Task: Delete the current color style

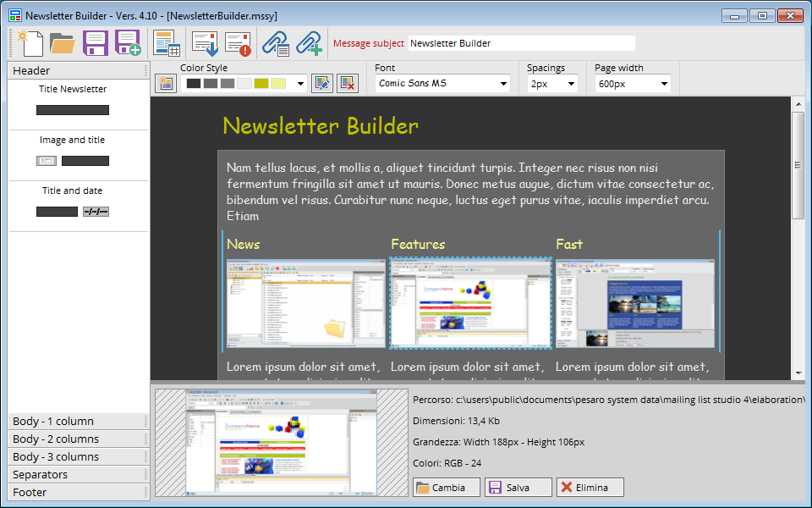Action: [x=348, y=84]
